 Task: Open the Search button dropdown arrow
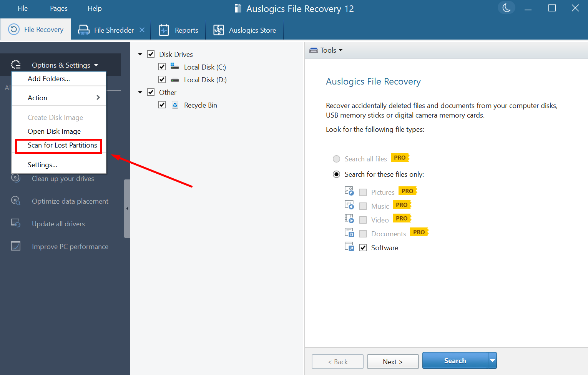[x=492, y=361]
